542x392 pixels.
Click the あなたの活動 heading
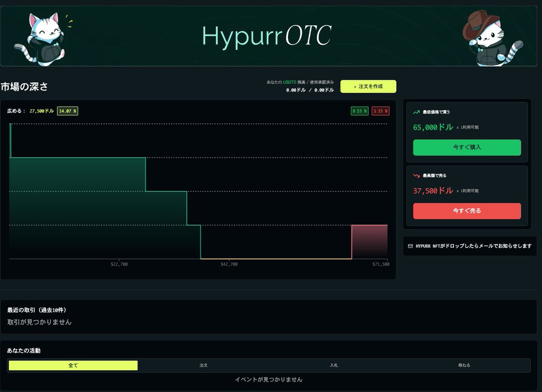point(24,350)
